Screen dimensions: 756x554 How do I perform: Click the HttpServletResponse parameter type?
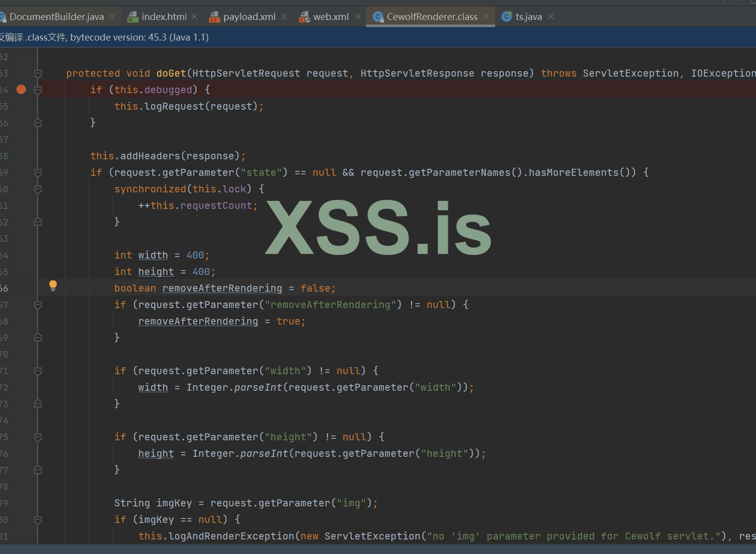coord(418,74)
